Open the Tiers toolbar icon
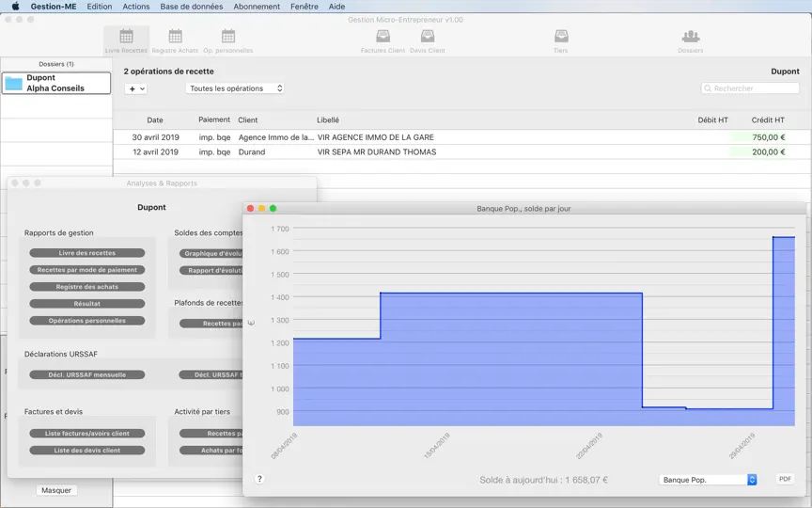 (561, 40)
